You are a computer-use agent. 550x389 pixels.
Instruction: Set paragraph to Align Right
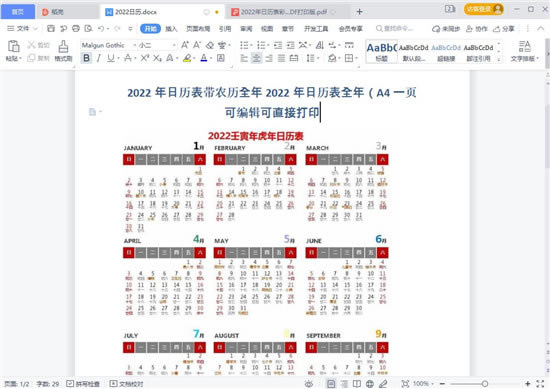coord(269,58)
